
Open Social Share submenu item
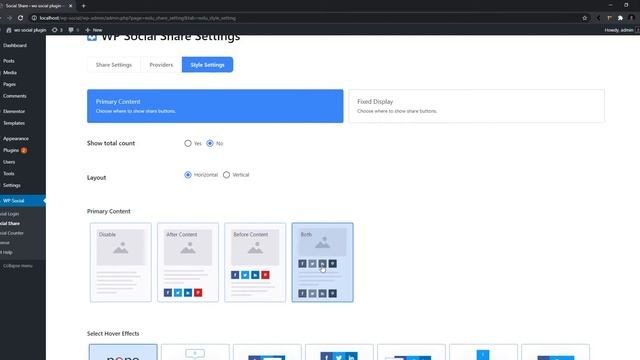[10, 223]
